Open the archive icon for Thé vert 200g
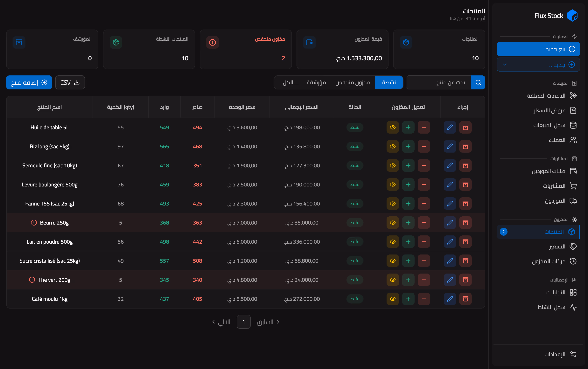This screenshot has width=588, height=369. point(465,280)
